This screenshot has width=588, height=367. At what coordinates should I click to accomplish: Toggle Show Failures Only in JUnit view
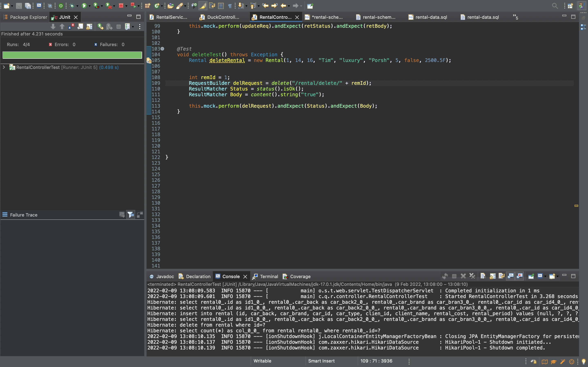click(x=71, y=27)
